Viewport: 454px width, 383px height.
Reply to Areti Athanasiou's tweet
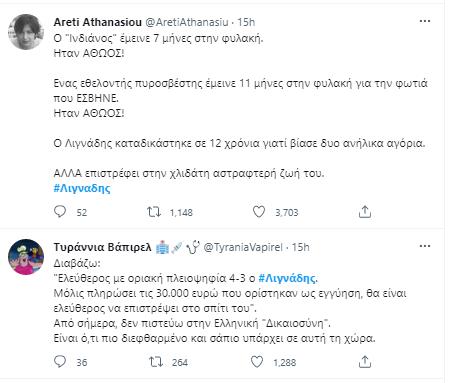point(60,212)
